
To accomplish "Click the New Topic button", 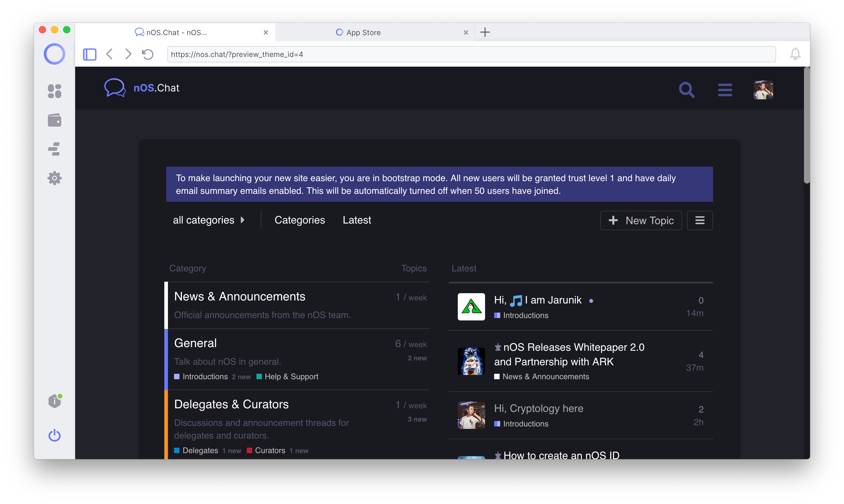I will (641, 220).
